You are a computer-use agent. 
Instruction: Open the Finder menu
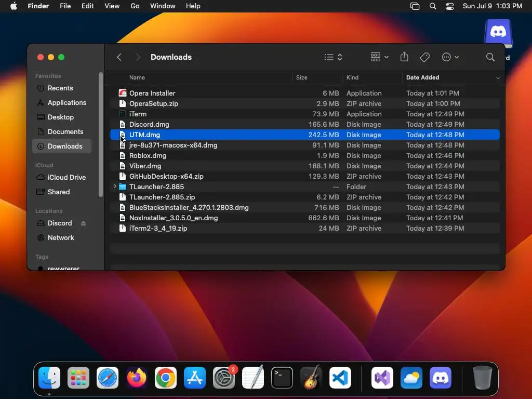pyautogui.click(x=38, y=6)
